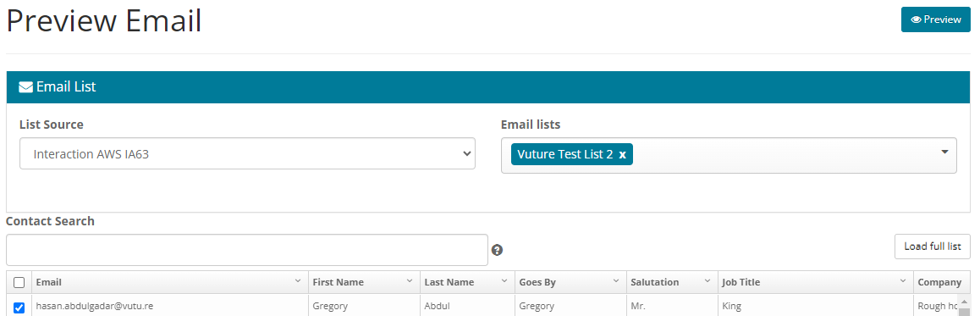Image resolution: width=980 pixels, height=316 pixels.
Task: Open the Goes By column menu chevron
Action: 615,281
